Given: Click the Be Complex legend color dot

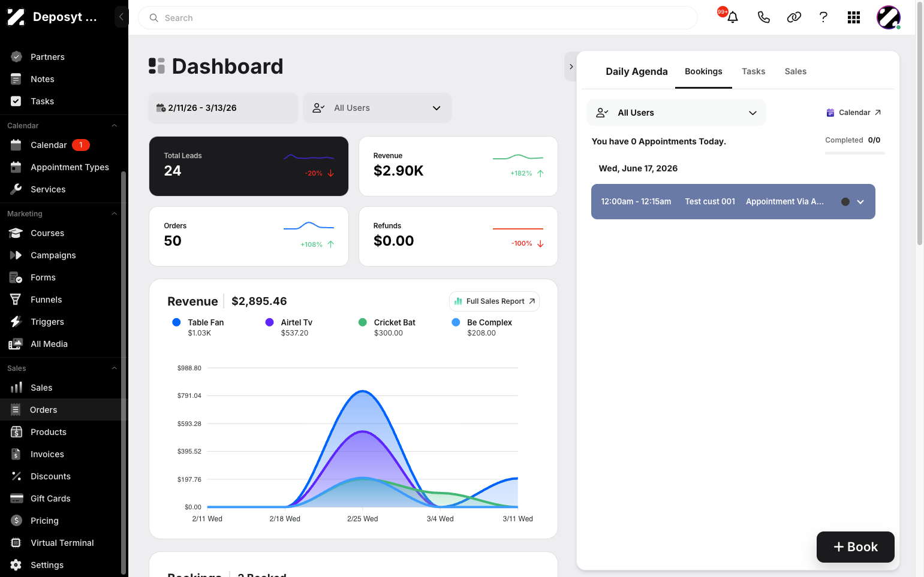Looking at the screenshot, I should pos(456,322).
